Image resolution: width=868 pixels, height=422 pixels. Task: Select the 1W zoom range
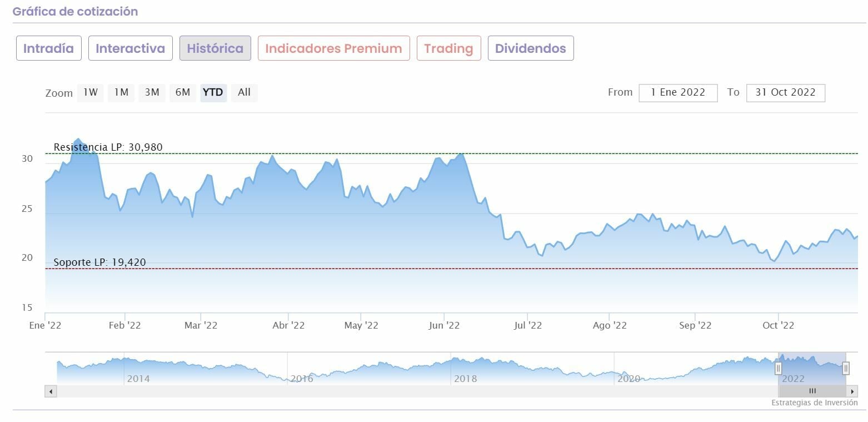[90, 92]
